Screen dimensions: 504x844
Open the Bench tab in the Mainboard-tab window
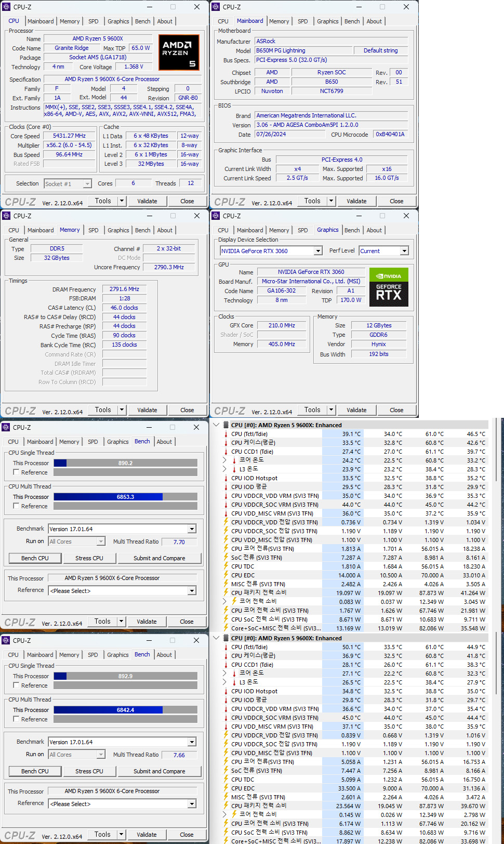pyautogui.click(x=352, y=21)
